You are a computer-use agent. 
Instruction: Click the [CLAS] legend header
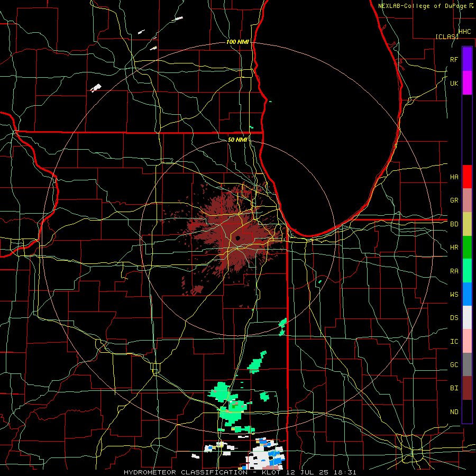(x=447, y=36)
